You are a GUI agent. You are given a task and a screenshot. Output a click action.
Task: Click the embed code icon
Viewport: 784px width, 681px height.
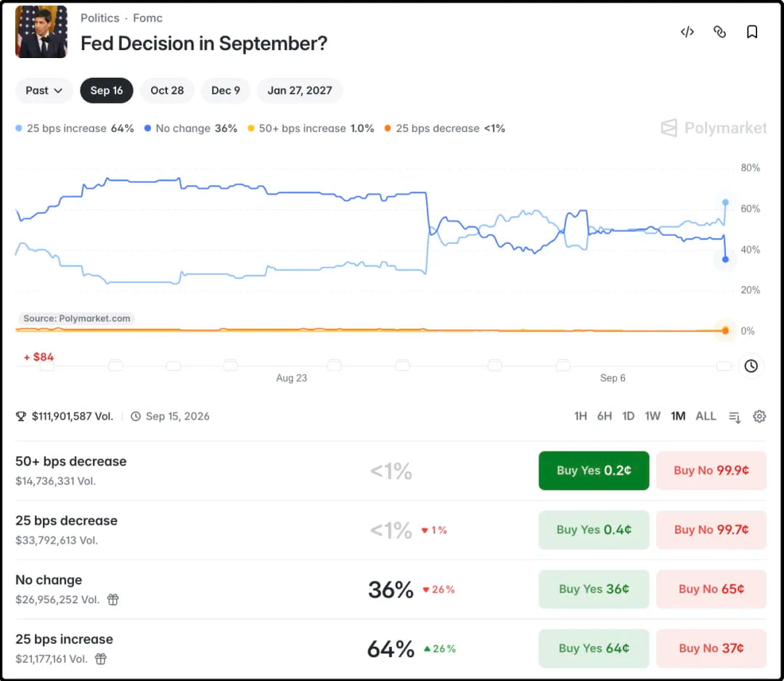click(x=687, y=32)
